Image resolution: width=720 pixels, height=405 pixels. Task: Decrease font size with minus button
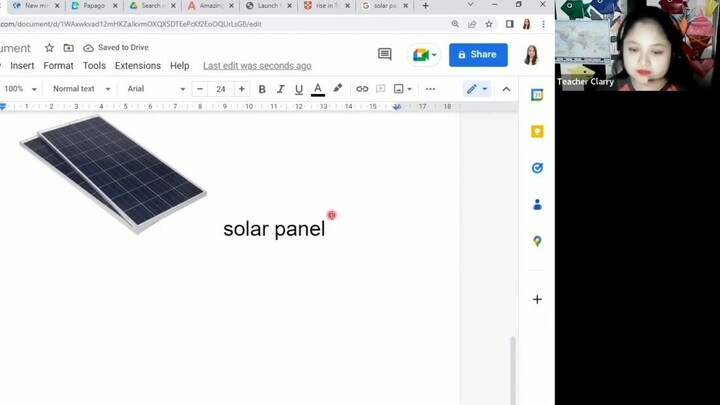click(200, 89)
